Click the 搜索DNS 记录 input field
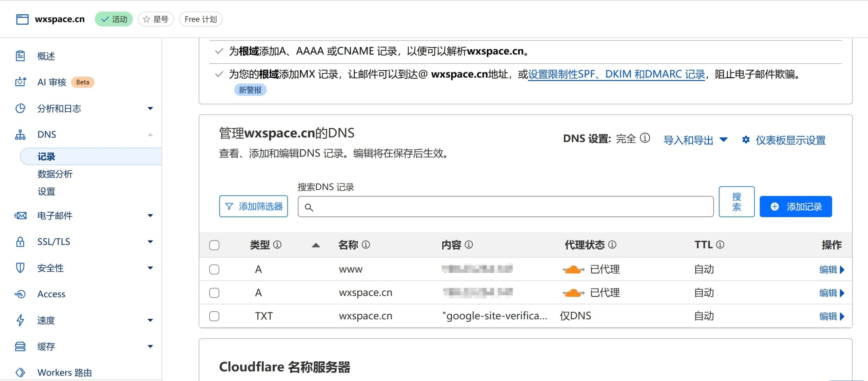The image size is (868, 381). [x=506, y=207]
